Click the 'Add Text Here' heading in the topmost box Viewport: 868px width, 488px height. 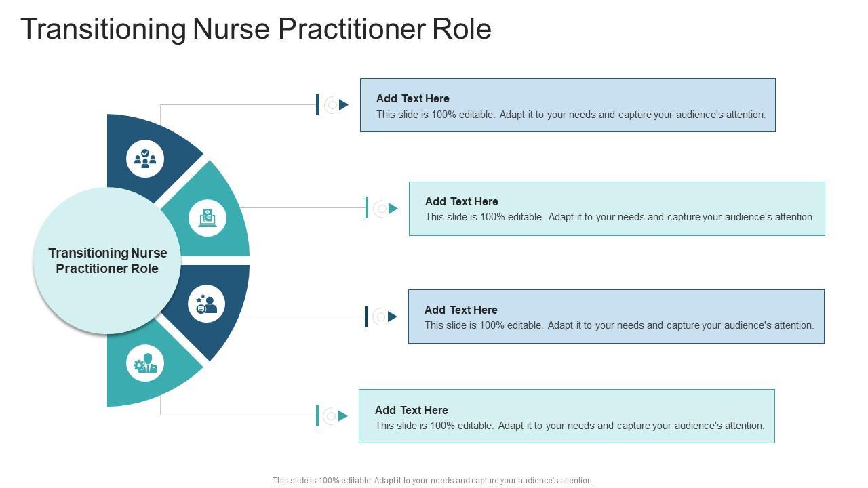[412, 99]
